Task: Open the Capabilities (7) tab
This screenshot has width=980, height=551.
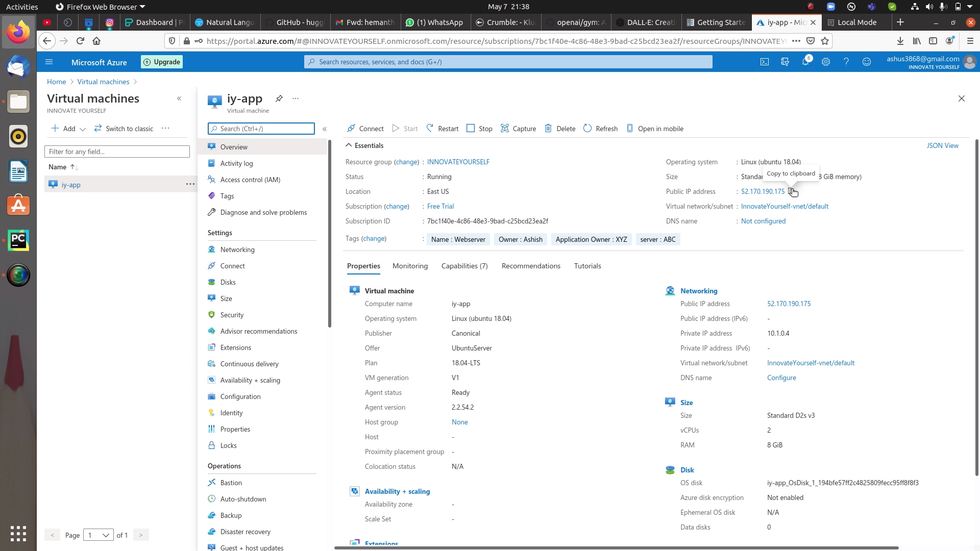Action: (x=464, y=266)
